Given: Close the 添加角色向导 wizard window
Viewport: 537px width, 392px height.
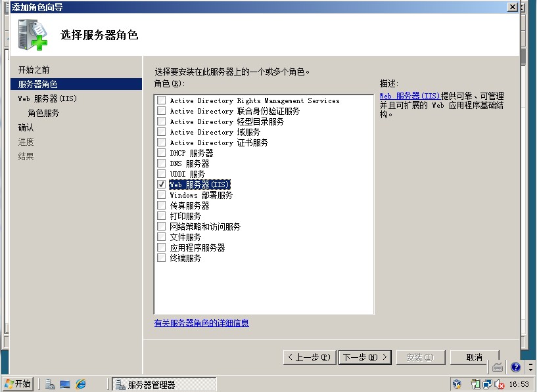Looking at the screenshot, I should 512,7.
